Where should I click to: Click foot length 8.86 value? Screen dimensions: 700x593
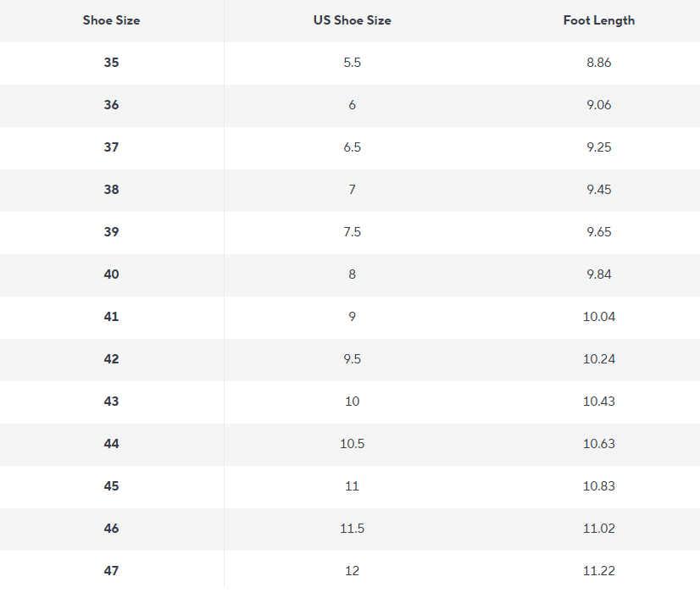click(x=599, y=63)
